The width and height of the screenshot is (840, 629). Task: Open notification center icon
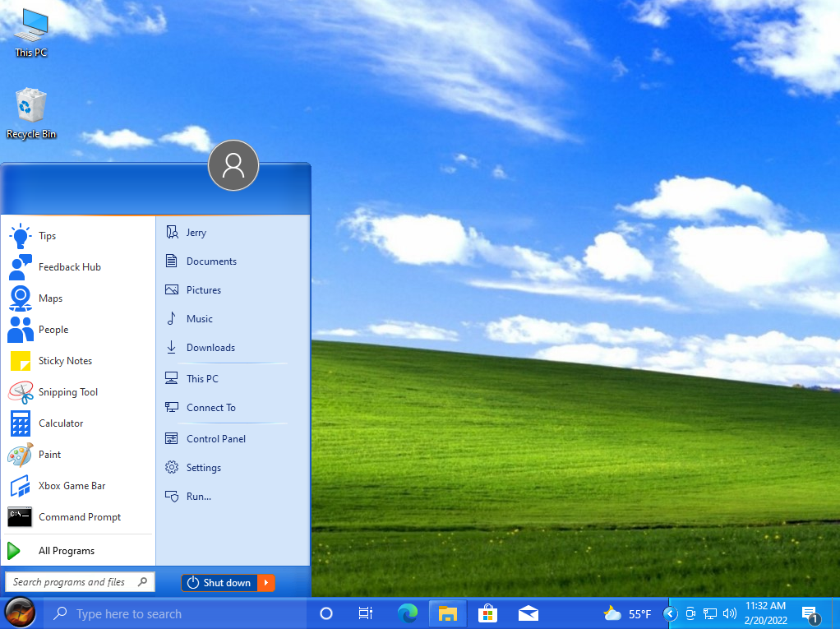coord(810,614)
